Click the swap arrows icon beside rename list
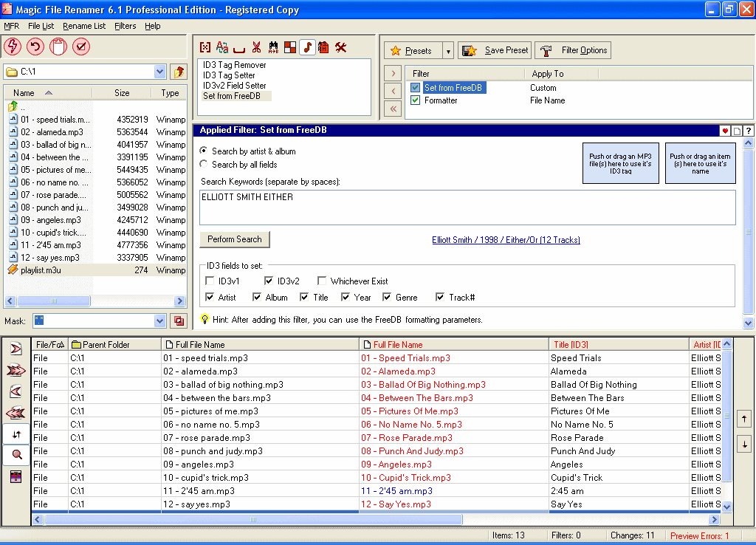This screenshot has height=545, width=756. [x=16, y=435]
